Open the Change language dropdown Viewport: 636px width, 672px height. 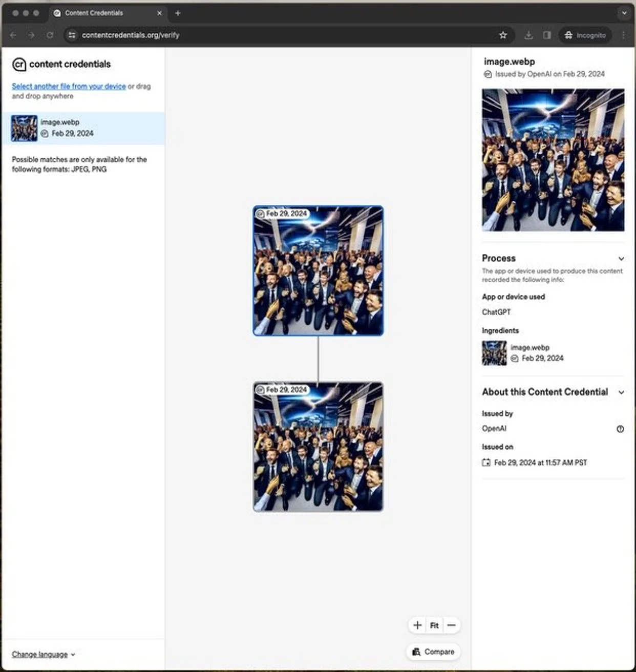point(44,654)
